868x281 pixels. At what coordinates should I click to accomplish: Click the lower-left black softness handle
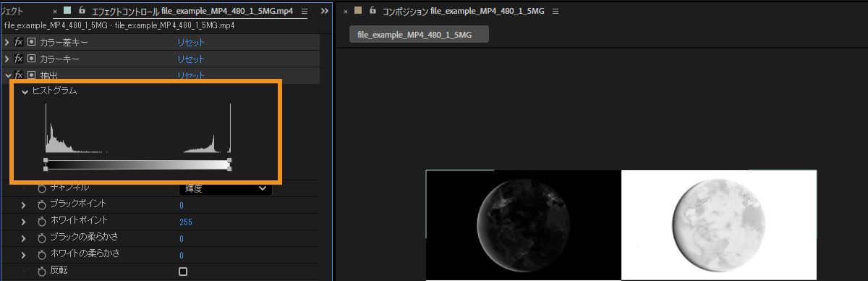(46, 169)
